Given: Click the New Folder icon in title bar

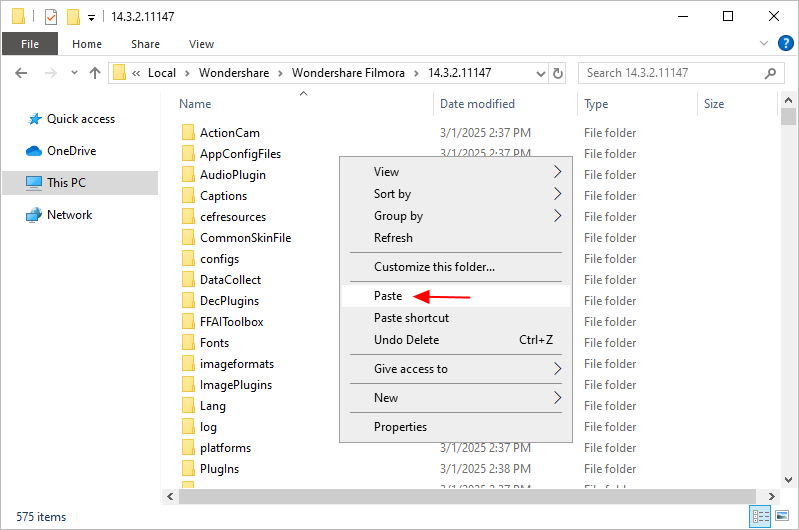Looking at the screenshot, I should point(73,17).
